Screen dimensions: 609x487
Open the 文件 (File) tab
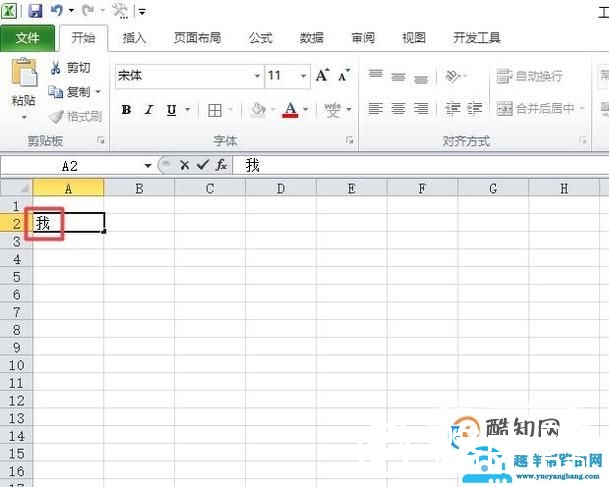click(28, 38)
